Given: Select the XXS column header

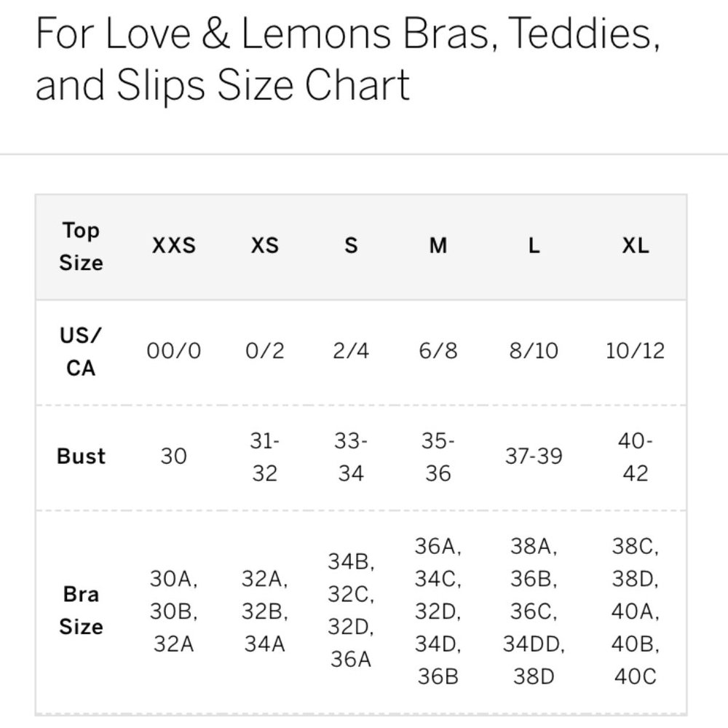Looking at the screenshot, I should click(x=174, y=246).
